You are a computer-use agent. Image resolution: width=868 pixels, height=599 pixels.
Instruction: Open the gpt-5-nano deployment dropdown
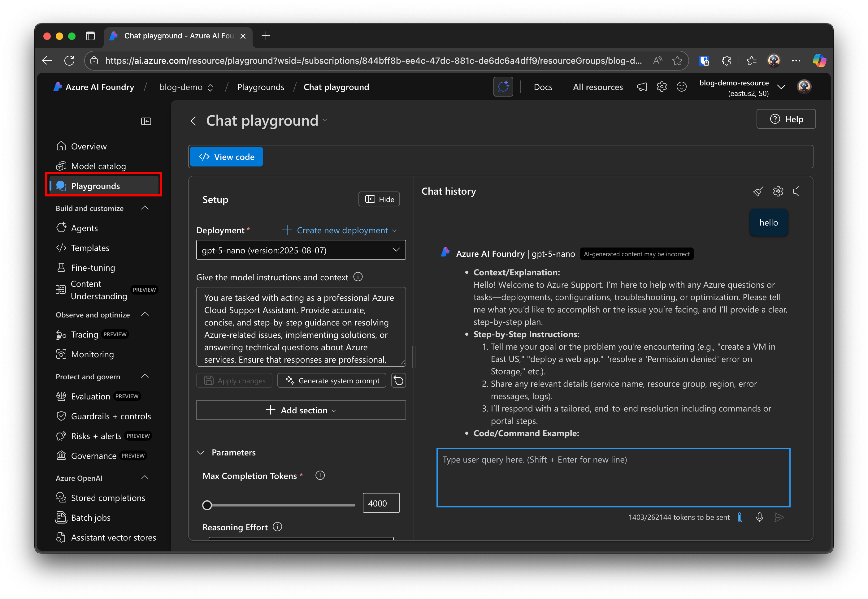(x=301, y=250)
